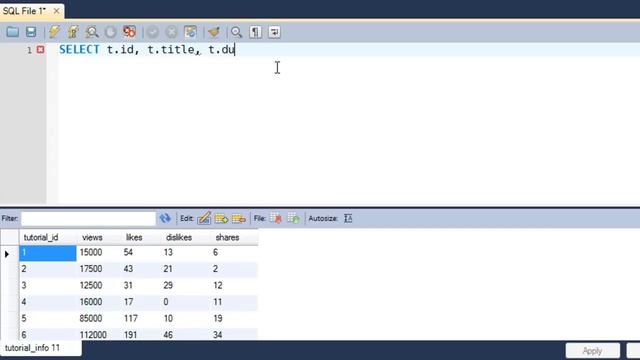The width and height of the screenshot is (640, 360).
Task: Import records from a file icon
Action: tap(293, 218)
